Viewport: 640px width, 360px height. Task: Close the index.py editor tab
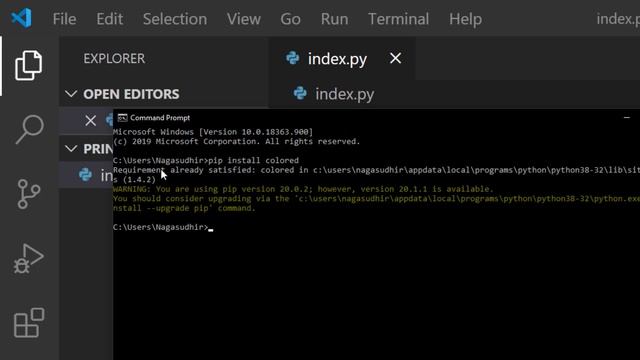395,58
